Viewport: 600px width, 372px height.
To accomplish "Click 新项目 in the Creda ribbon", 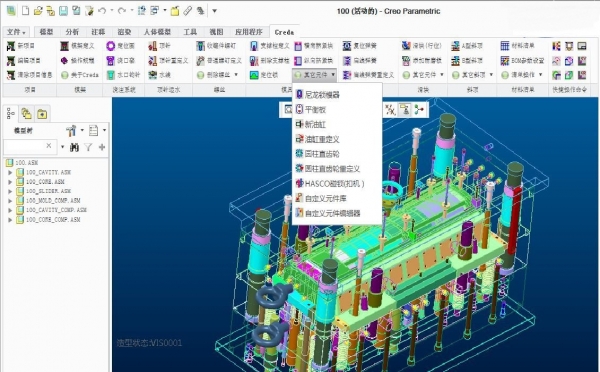I will tap(21, 46).
